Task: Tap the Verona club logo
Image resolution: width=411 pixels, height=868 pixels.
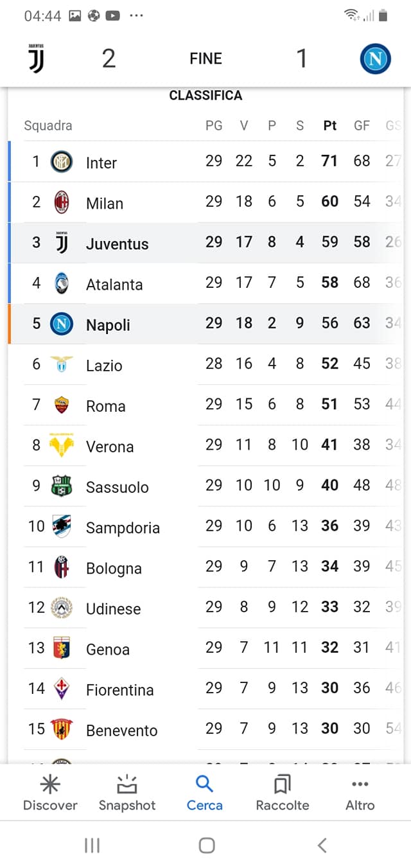Action: (62, 446)
